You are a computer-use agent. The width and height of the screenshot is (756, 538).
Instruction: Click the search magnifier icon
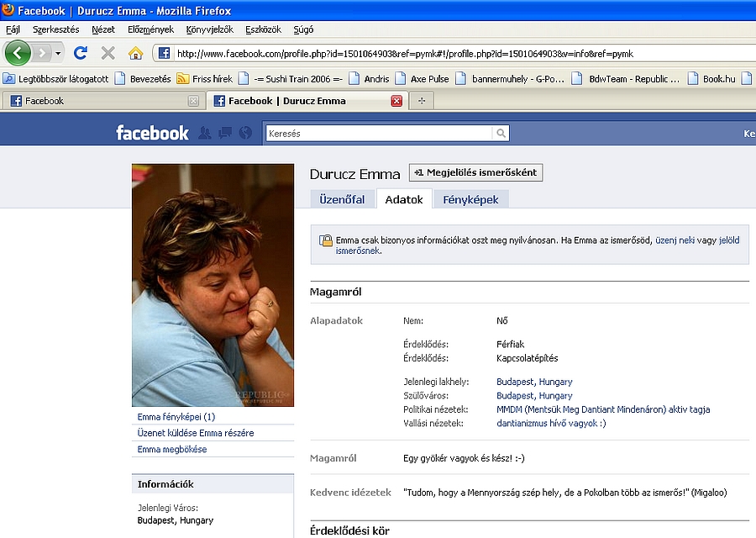click(x=501, y=133)
